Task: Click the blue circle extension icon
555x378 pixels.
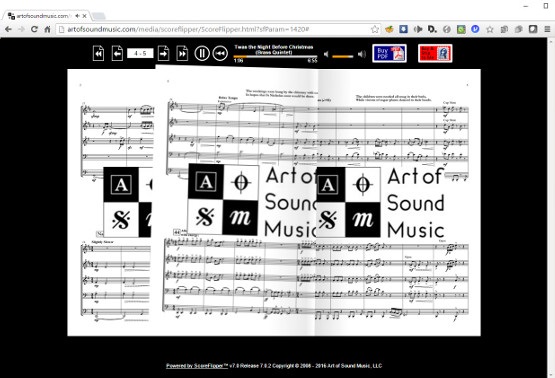Action: coord(475,29)
